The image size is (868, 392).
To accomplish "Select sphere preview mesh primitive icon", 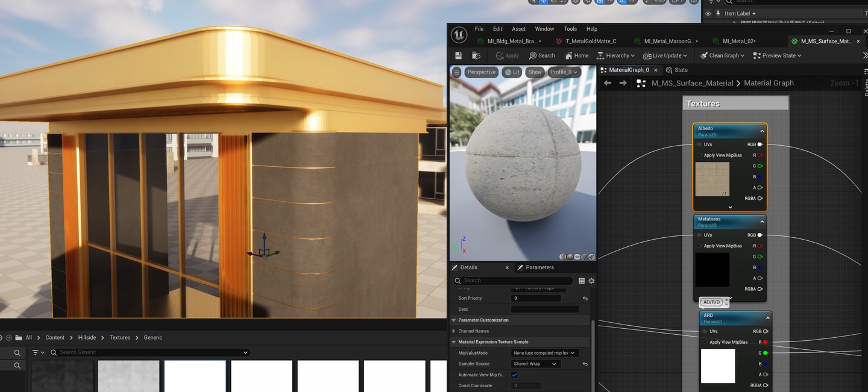I will pos(570,257).
